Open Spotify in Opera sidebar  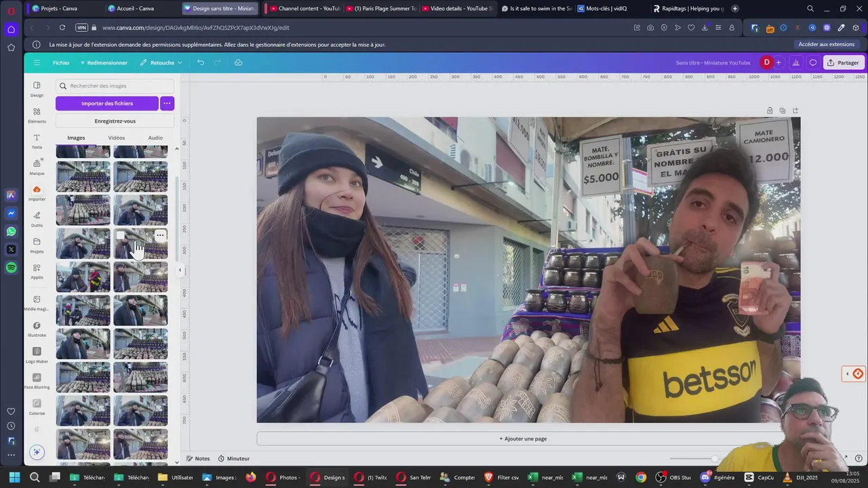(11, 268)
